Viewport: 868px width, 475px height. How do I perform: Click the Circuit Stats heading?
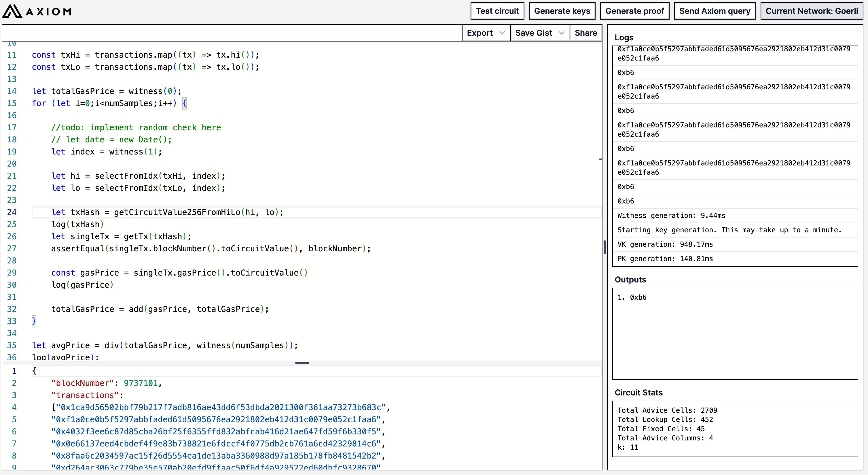point(638,392)
